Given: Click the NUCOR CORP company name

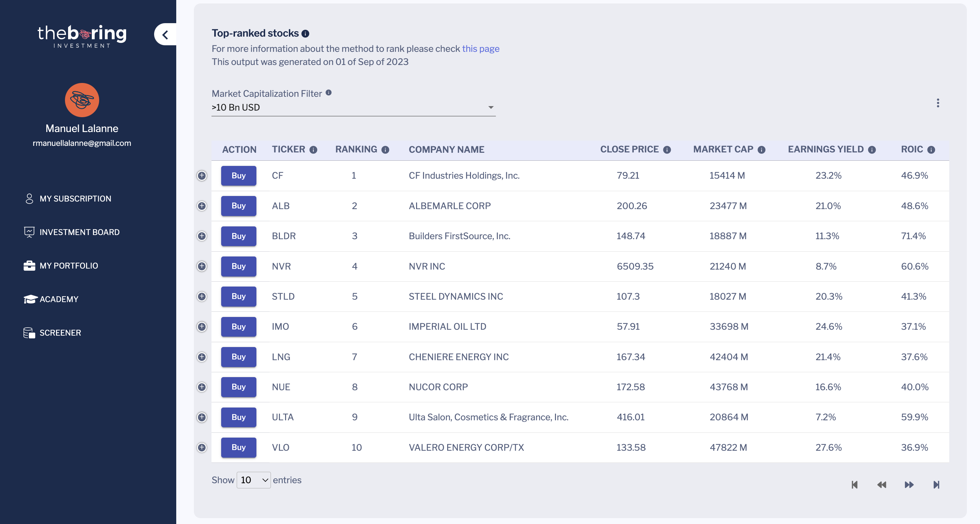Looking at the screenshot, I should point(438,387).
